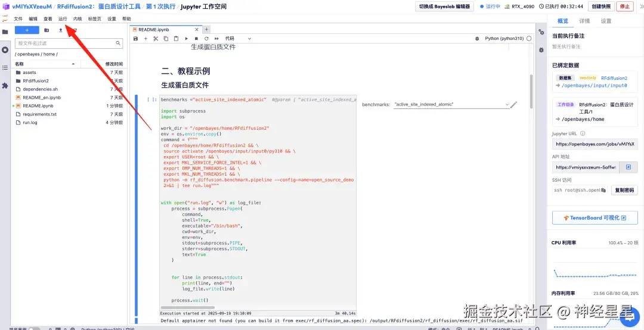Screen dimensions: 644x330
Task: Click the Jupyter URL info icon
Action: [583, 133]
